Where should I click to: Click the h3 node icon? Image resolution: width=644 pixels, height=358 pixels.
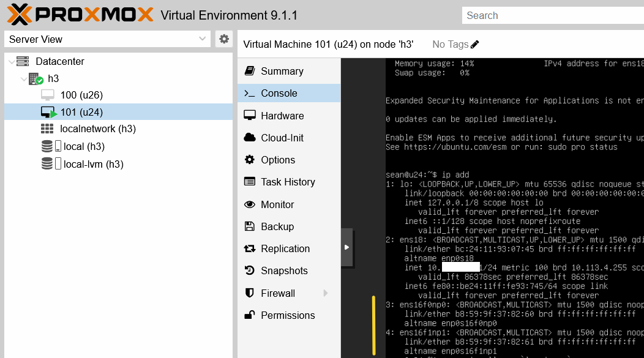tap(36, 78)
